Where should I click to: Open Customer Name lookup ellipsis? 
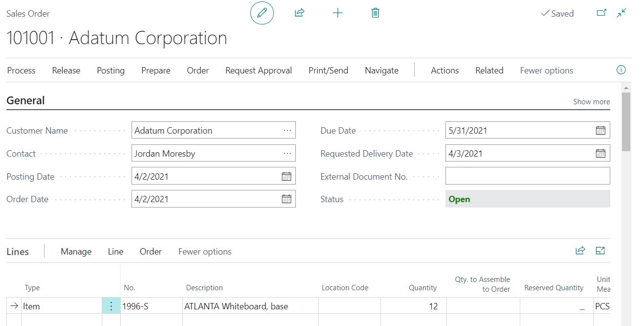click(287, 130)
